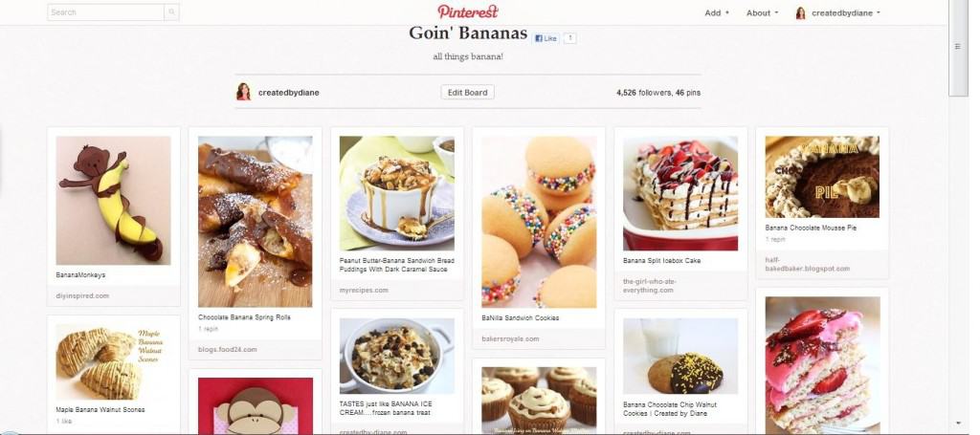The height and width of the screenshot is (435, 980).
Task: Click scrollbar grip handle at right edge
Action: (957, 47)
